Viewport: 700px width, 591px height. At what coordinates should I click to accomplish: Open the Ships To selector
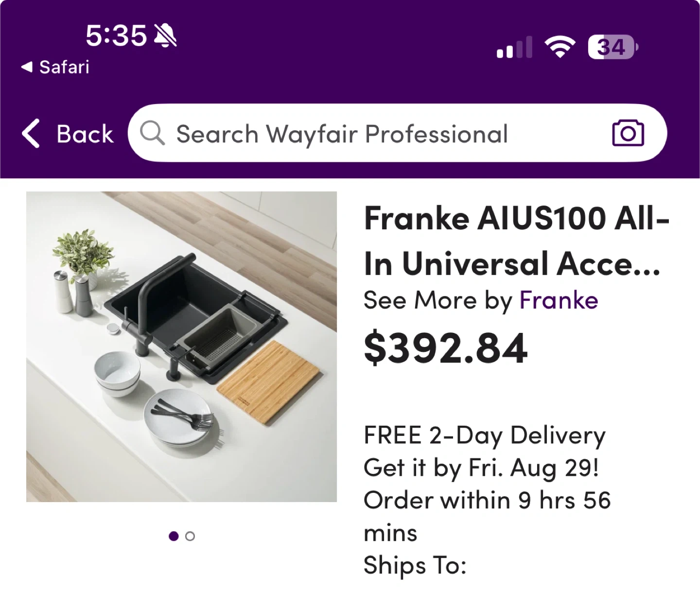[415, 565]
